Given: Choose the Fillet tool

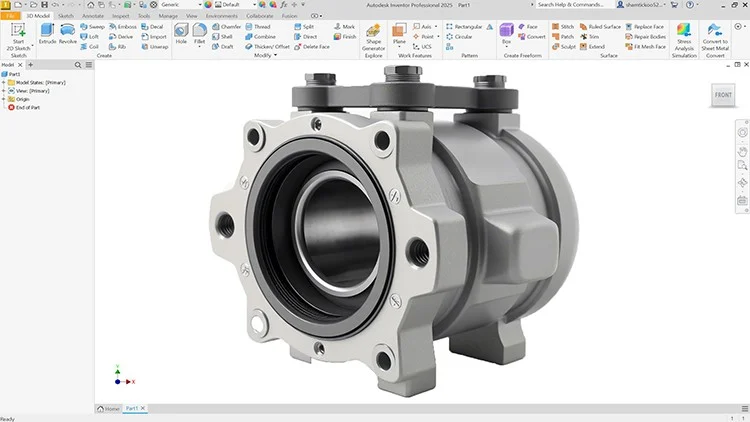Looking at the screenshot, I should (200, 33).
